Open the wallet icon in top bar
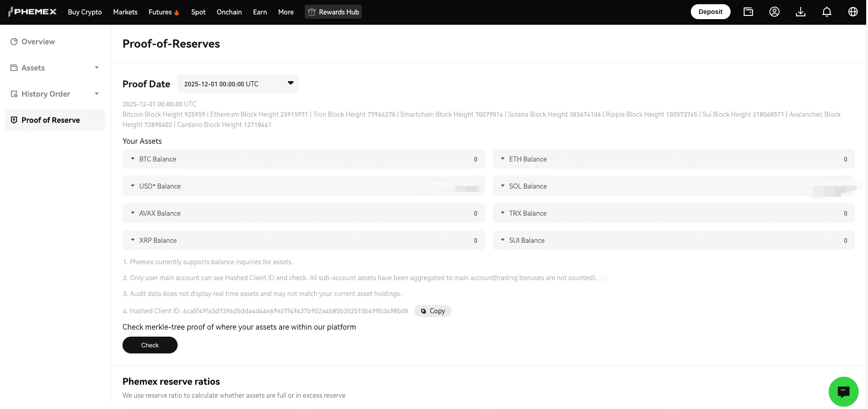The image size is (868, 409). [x=748, y=12]
